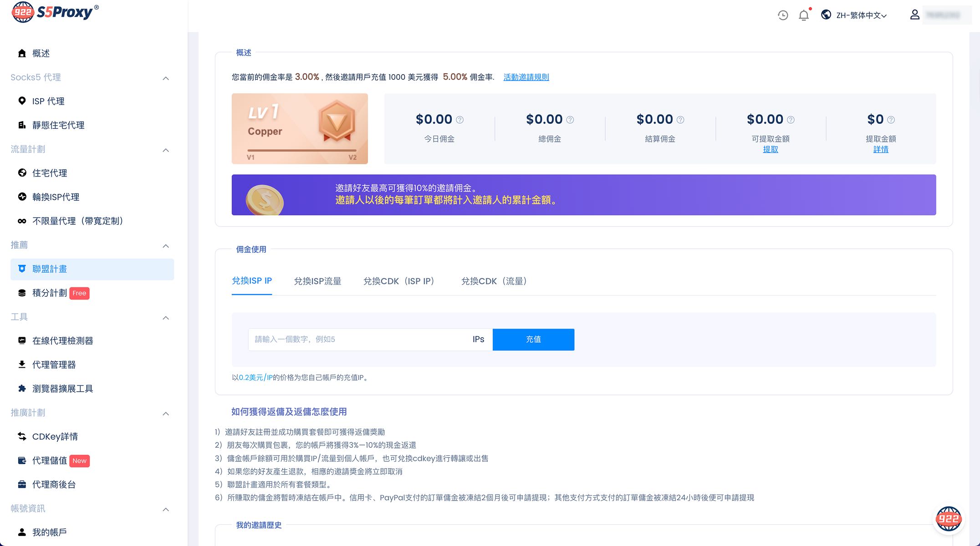
Task: Click the 922 S5Proxy logo
Action: tap(55, 12)
